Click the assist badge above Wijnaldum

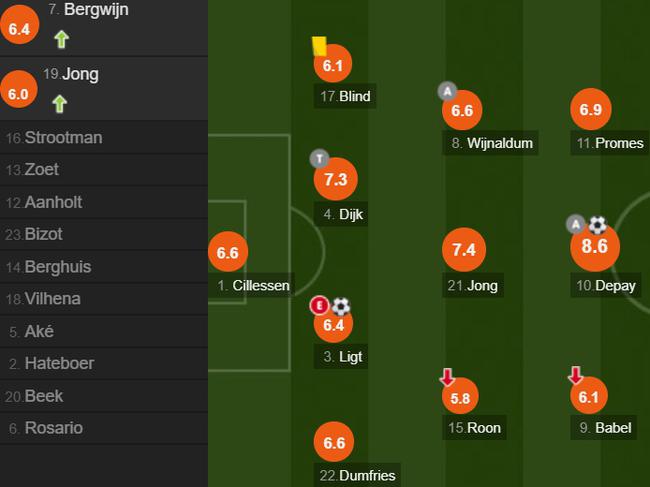pos(447,91)
